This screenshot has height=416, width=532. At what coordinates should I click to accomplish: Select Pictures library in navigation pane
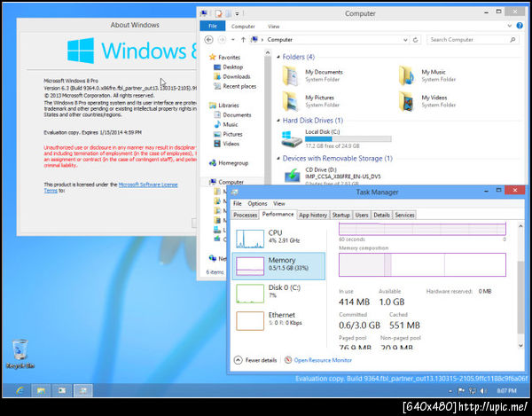(x=232, y=134)
